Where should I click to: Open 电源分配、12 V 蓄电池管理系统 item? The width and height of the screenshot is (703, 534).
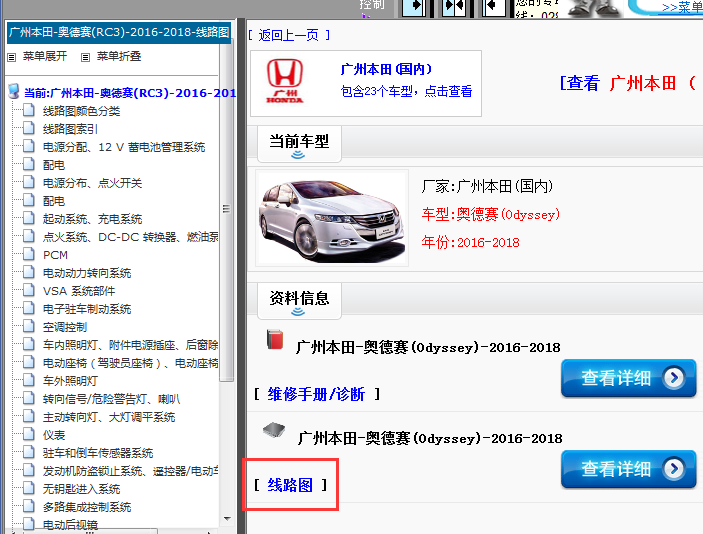(124, 147)
